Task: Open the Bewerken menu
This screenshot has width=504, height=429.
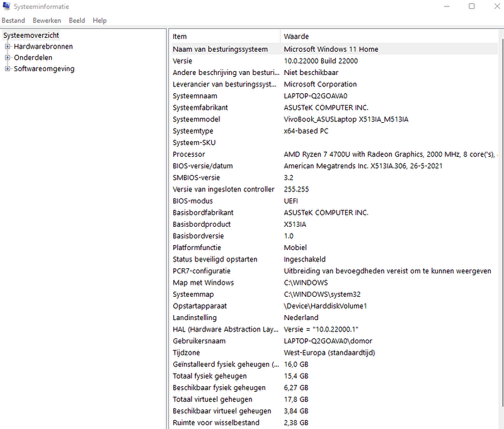Action: pos(47,21)
